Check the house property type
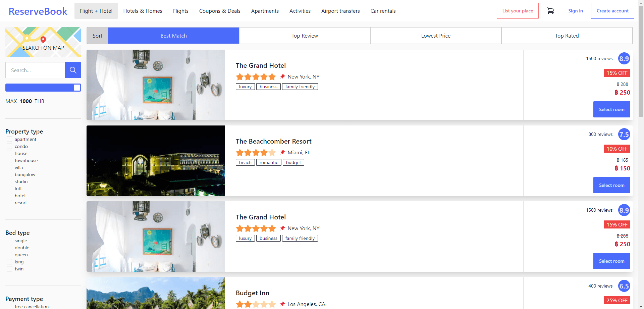Viewport: 644px width, 309px height. coord(9,153)
